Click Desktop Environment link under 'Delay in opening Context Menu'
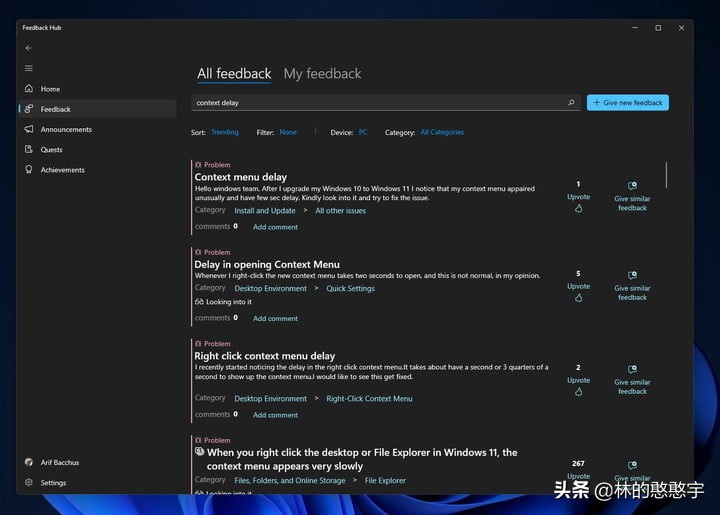Viewport: 720px width, 515px height. 270,288
